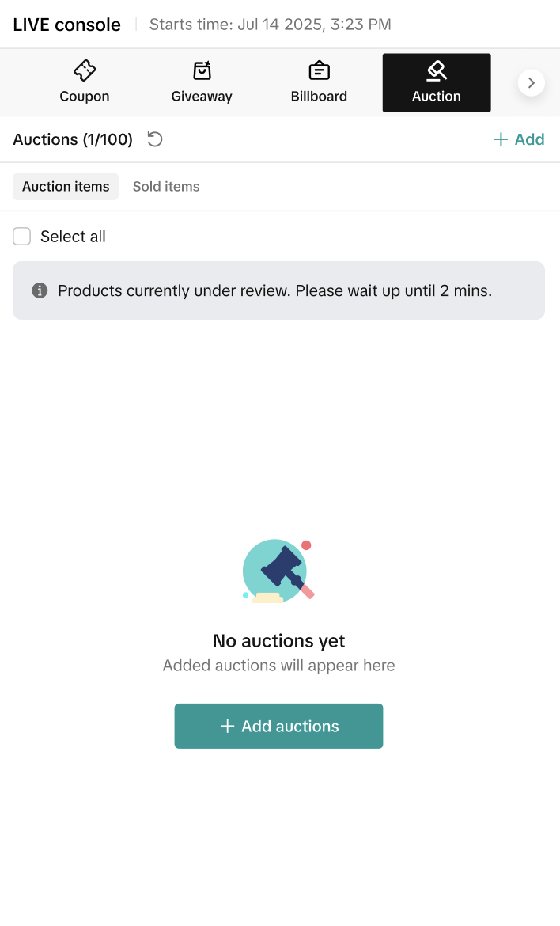Viewport: 560px width, 926px height.
Task: Click the Auction gavel icon in toolbar
Action: pyautogui.click(x=436, y=70)
